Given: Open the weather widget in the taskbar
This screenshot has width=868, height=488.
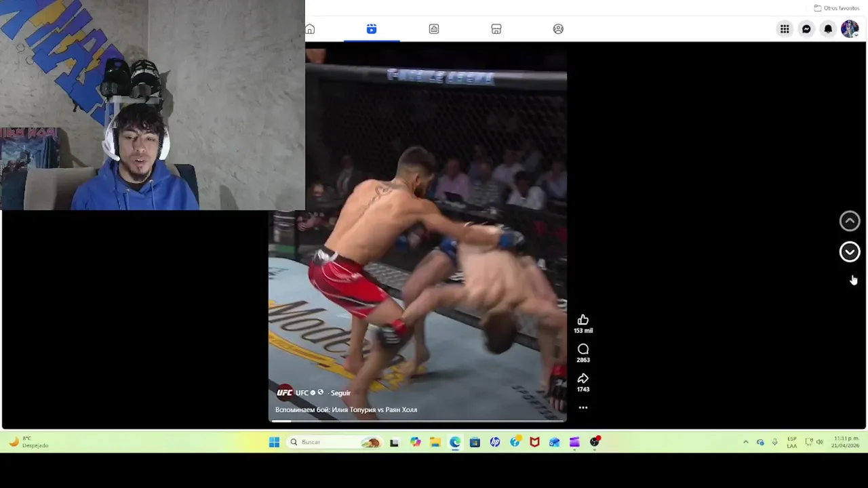Looking at the screenshot, I should tap(28, 442).
